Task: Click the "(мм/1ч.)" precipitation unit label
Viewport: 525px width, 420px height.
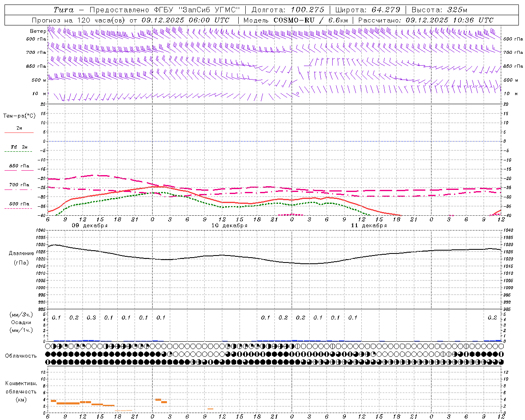Action: click(21, 330)
